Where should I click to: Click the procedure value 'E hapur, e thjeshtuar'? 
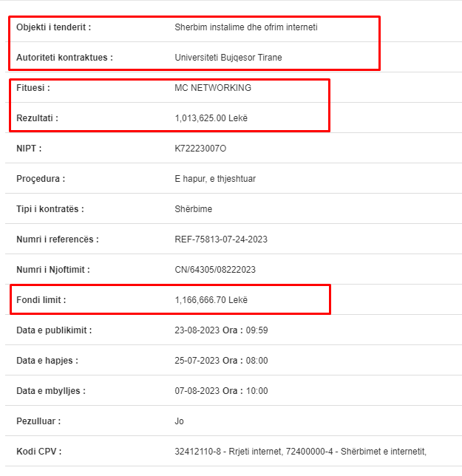pyautogui.click(x=215, y=179)
